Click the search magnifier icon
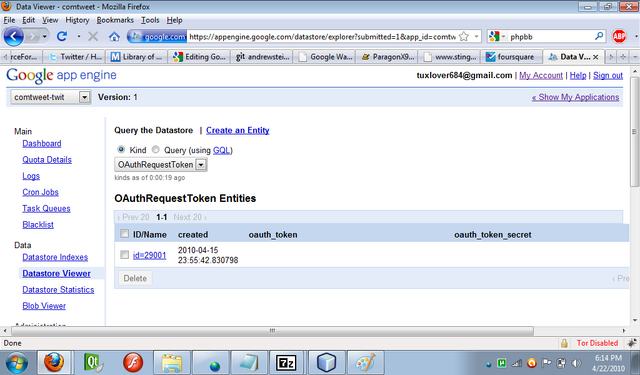 tap(599, 36)
